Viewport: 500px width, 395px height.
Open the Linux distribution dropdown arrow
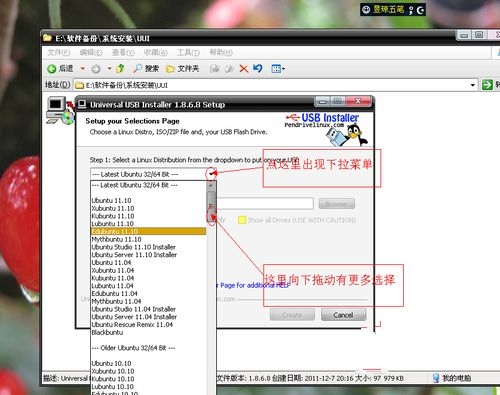[211, 174]
